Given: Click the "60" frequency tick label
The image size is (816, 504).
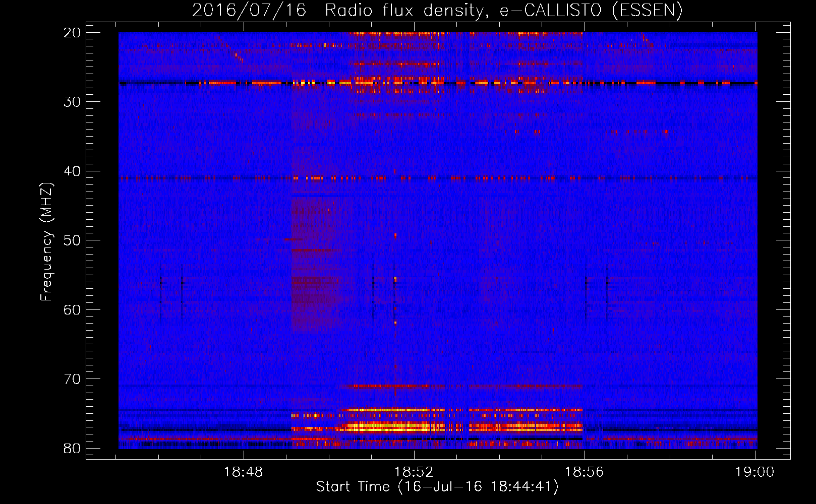Looking at the screenshot, I should (73, 309).
